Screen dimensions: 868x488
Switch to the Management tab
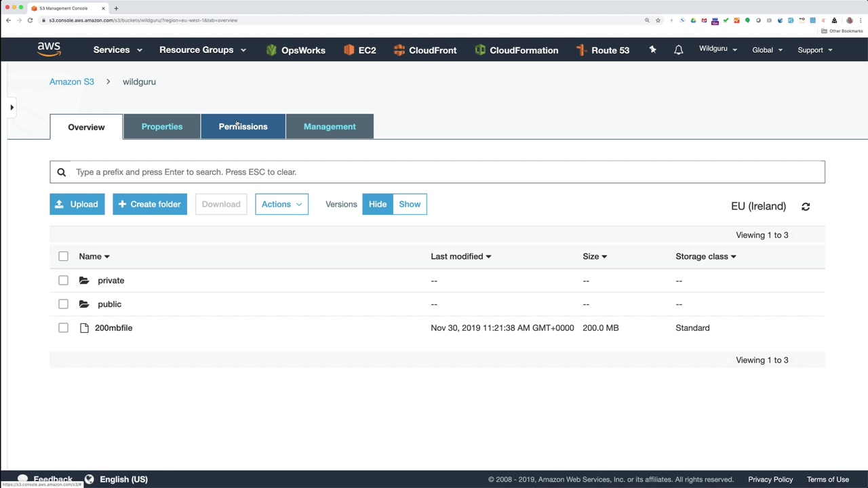click(330, 127)
